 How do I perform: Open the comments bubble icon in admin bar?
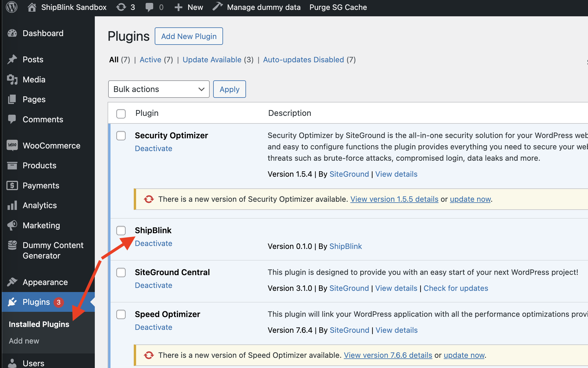[x=149, y=7]
